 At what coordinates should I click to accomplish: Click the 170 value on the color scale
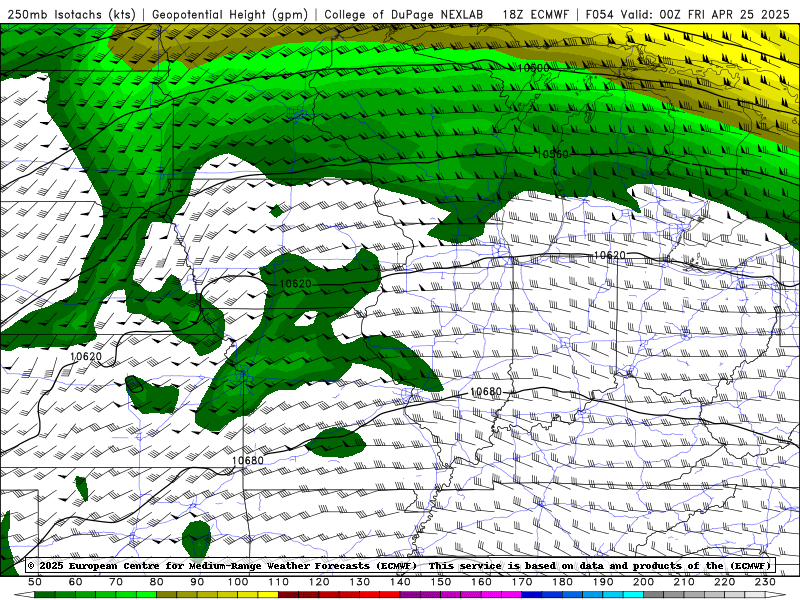[x=522, y=582]
